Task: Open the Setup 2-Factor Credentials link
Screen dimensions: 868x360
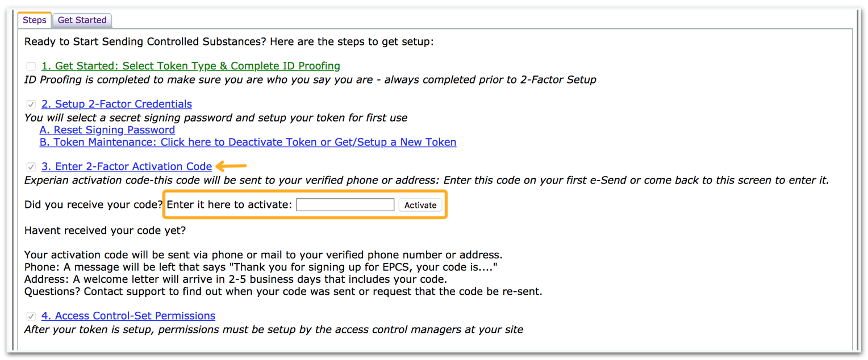Action: point(116,104)
